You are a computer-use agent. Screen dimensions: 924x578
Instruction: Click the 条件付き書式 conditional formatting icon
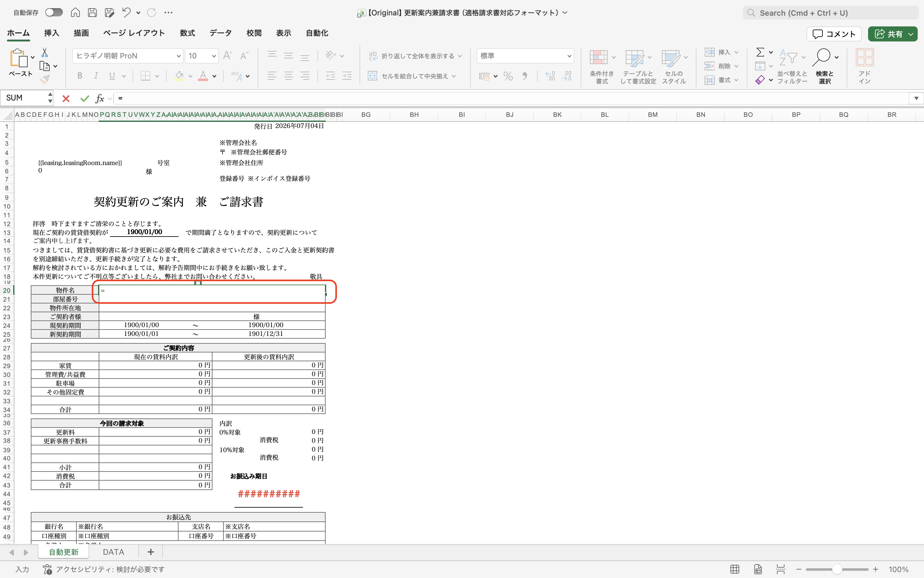598,57
